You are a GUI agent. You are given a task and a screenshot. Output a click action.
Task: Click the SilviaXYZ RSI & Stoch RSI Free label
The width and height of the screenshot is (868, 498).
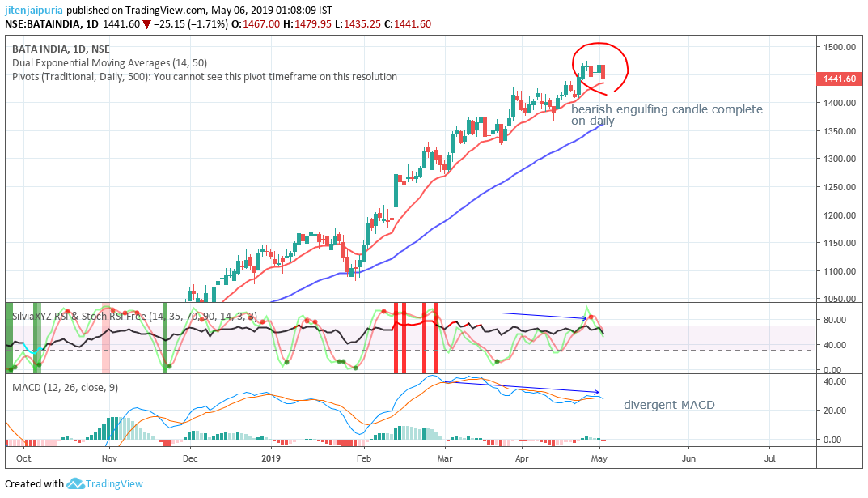pos(134,317)
